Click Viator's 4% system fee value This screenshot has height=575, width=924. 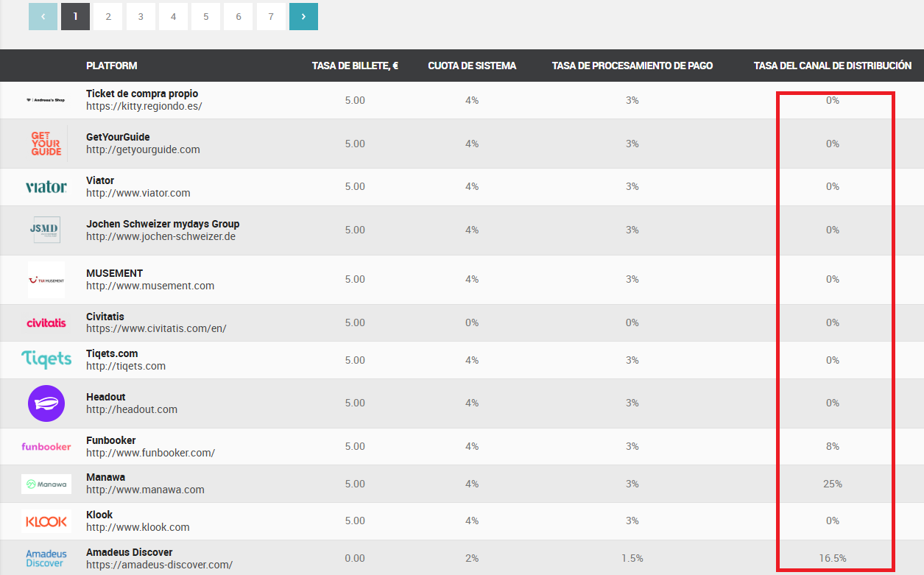pyautogui.click(x=472, y=187)
